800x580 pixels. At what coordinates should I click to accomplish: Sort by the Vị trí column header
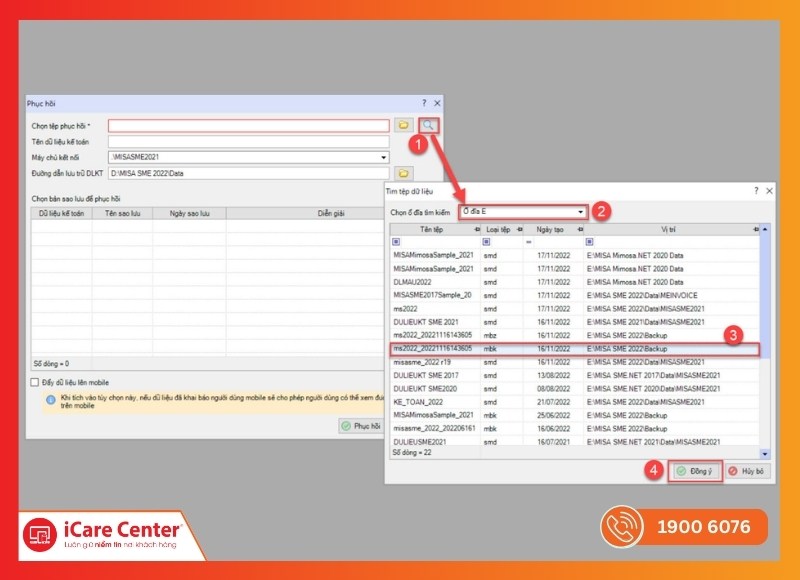pos(668,230)
